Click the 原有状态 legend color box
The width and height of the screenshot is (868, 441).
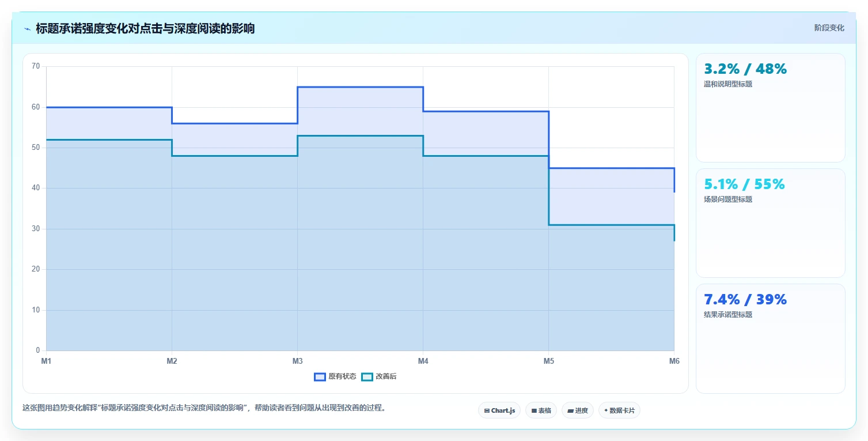coord(320,377)
